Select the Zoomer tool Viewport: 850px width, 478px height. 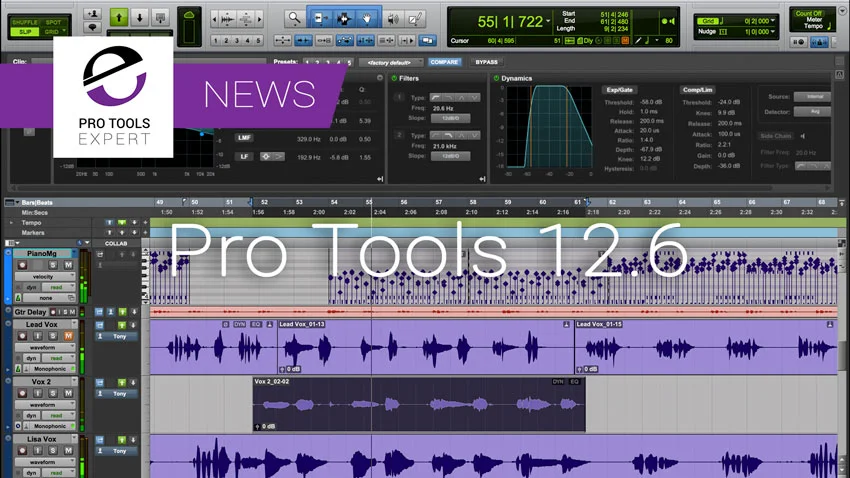[x=294, y=19]
